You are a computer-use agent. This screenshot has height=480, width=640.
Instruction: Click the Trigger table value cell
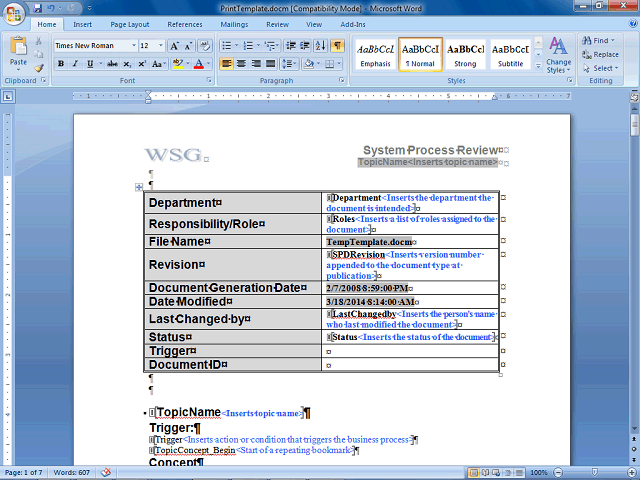point(410,351)
